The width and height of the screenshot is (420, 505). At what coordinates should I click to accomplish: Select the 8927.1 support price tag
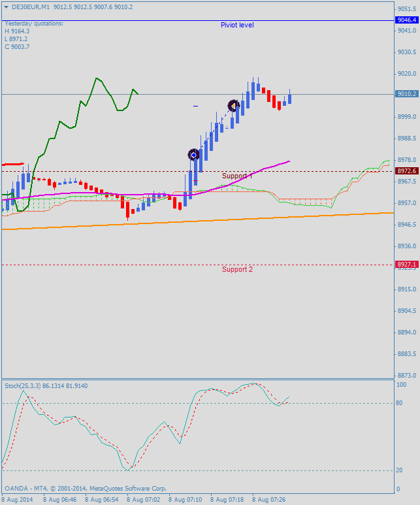tap(406, 265)
